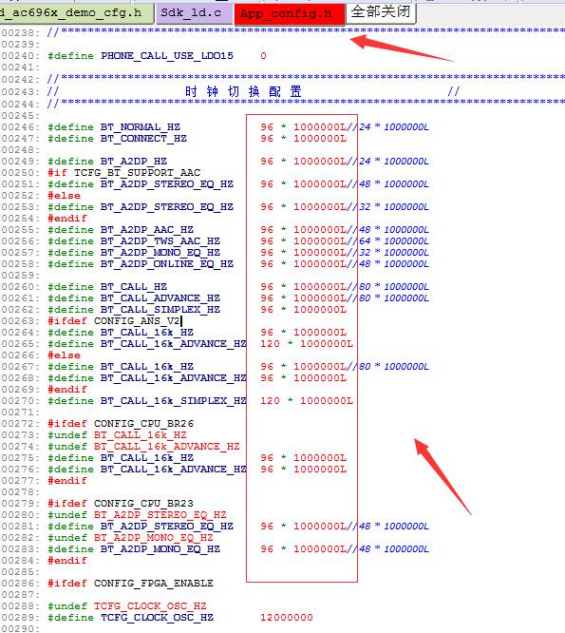Click BT_CALL_16k_HZ on line 267
The width and height of the screenshot is (565, 633).
point(147,367)
